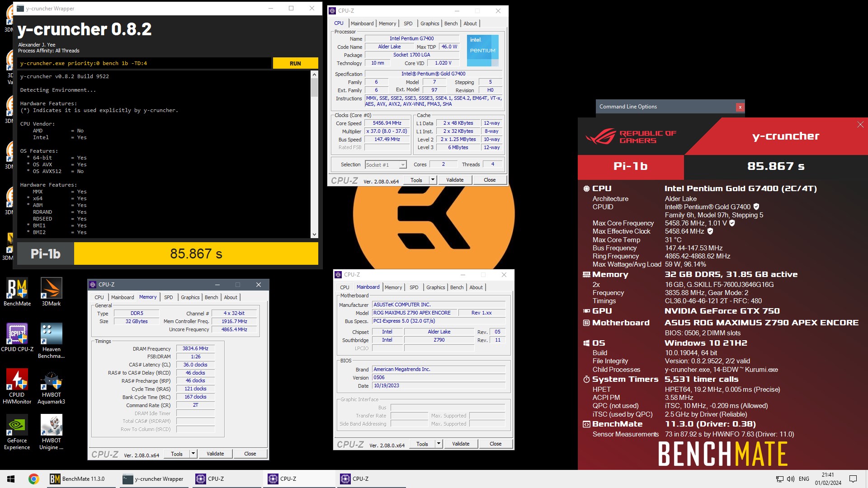Open the SPD tab in top CPU-Z

[x=408, y=23]
